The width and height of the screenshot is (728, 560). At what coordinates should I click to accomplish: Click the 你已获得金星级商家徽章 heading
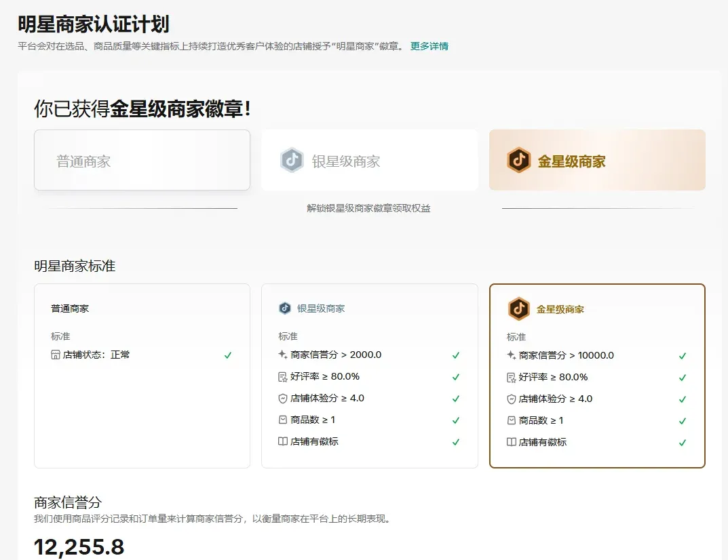tap(142, 108)
